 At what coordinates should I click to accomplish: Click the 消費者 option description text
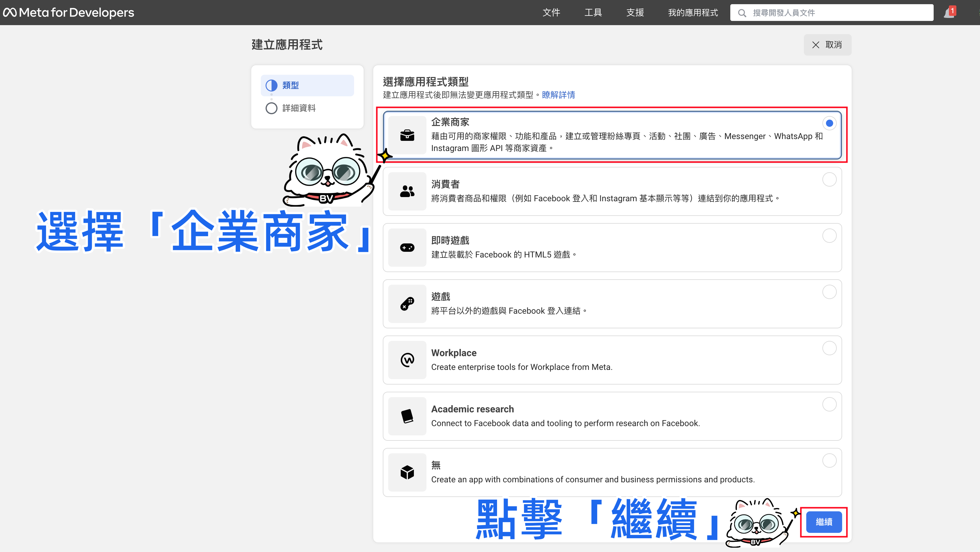point(605,198)
